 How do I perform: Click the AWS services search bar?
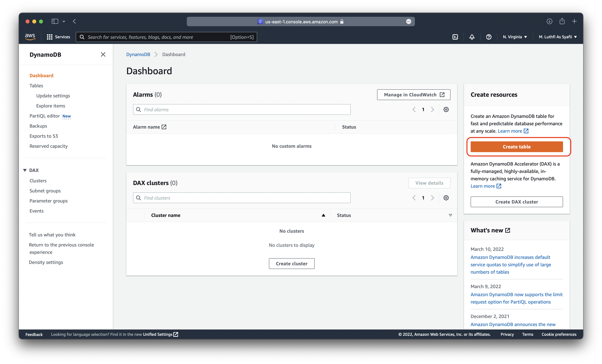click(166, 37)
